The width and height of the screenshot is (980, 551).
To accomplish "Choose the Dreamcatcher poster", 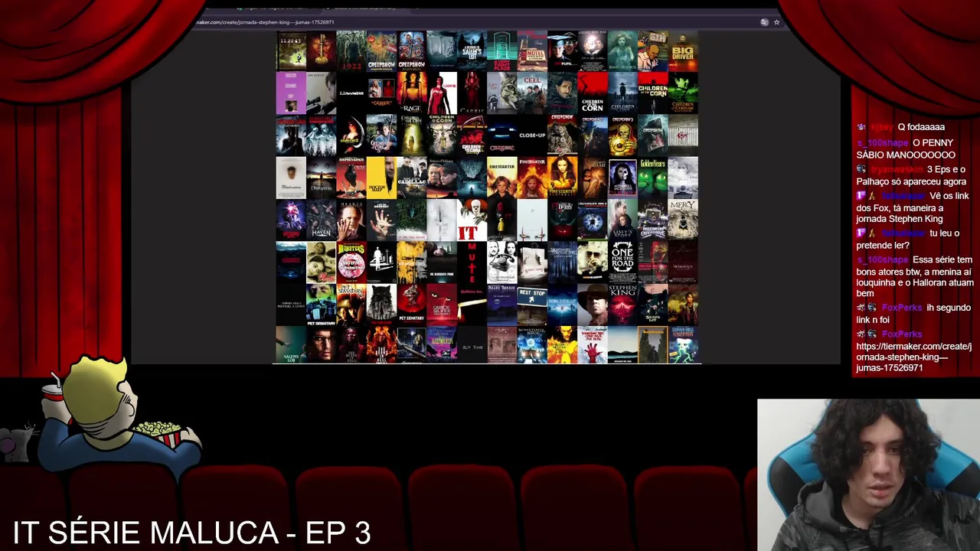I will [x=472, y=178].
